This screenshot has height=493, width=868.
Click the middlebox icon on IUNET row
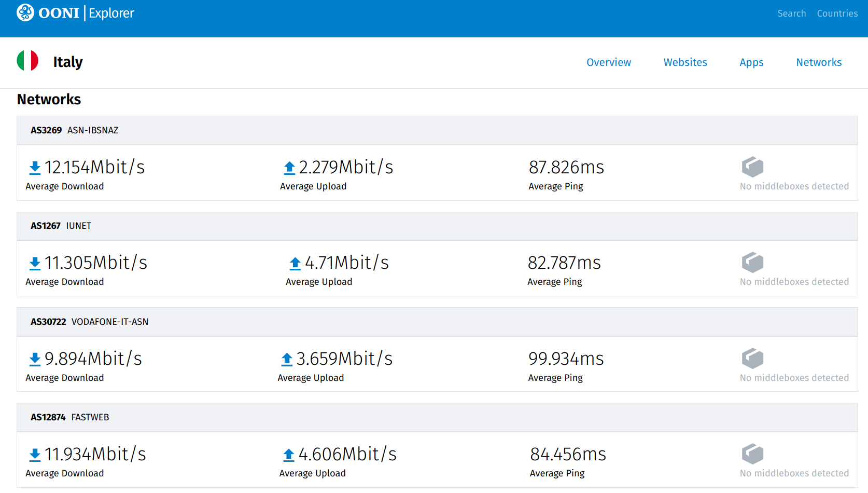752,262
